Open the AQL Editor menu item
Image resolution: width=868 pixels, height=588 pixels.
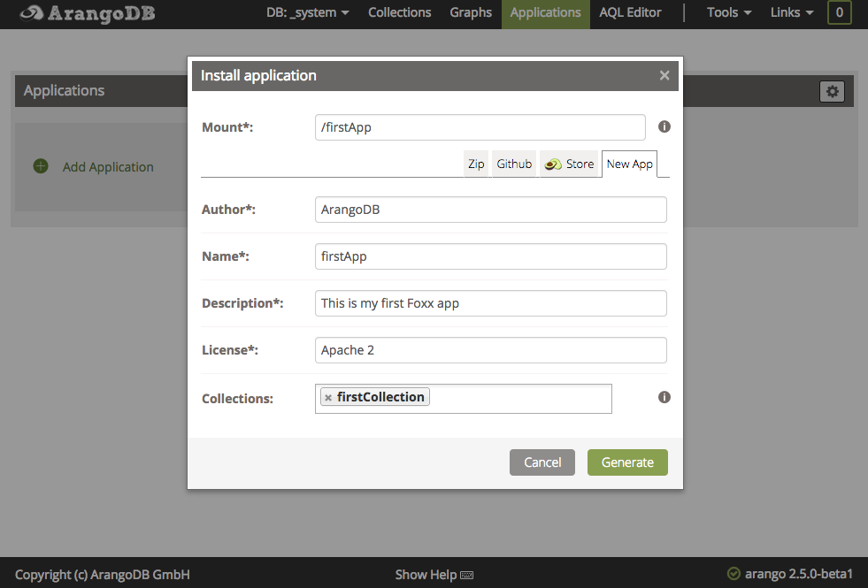630,13
